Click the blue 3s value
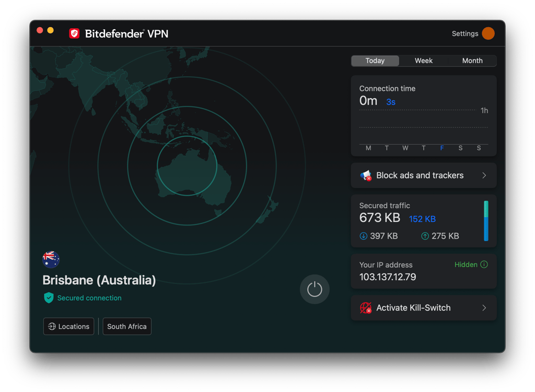The width and height of the screenshot is (535, 392). click(391, 102)
